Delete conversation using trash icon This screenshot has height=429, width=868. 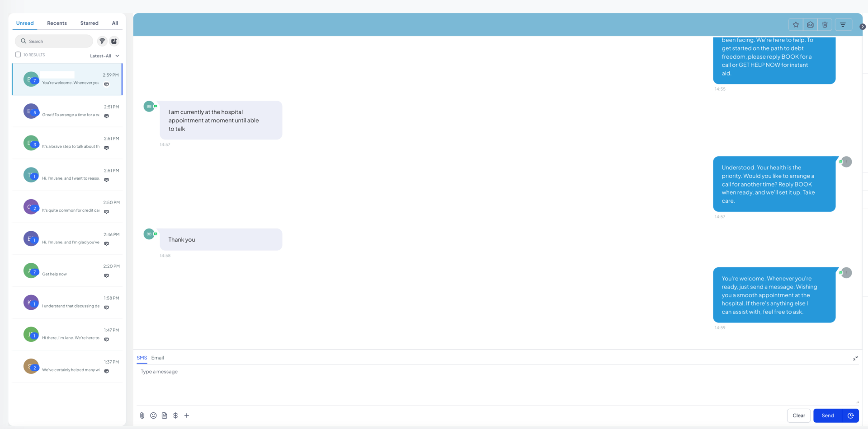click(x=825, y=25)
